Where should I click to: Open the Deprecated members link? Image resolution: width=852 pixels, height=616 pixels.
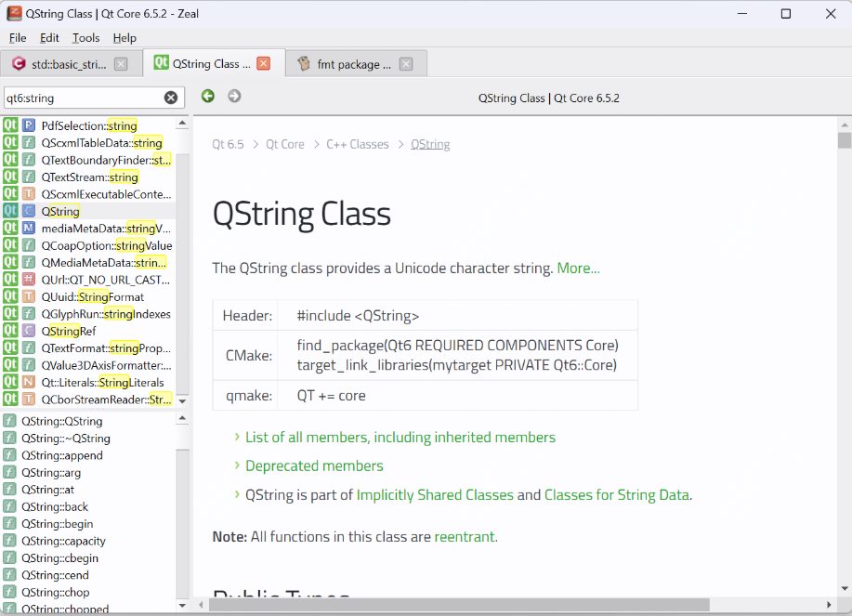pyautogui.click(x=314, y=465)
